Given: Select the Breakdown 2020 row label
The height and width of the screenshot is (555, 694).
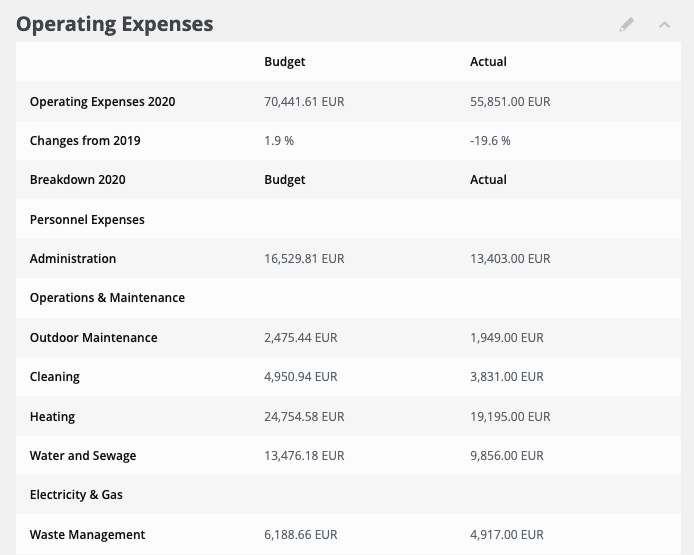Looking at the screenshot, I should click(77, 180).
